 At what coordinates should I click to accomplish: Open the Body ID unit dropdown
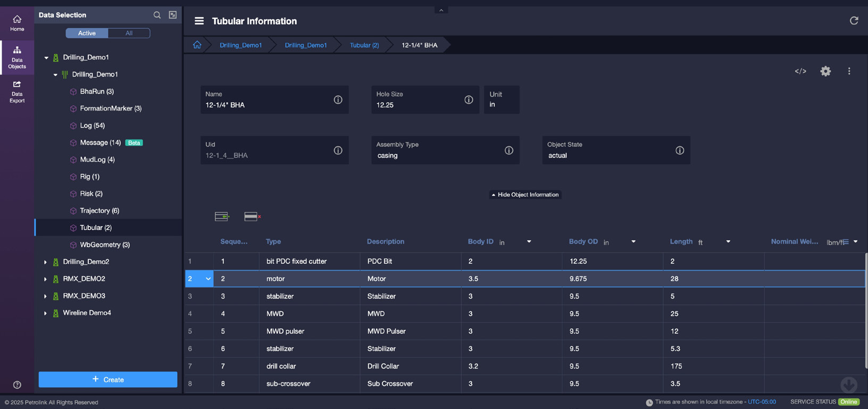point(529,242)
